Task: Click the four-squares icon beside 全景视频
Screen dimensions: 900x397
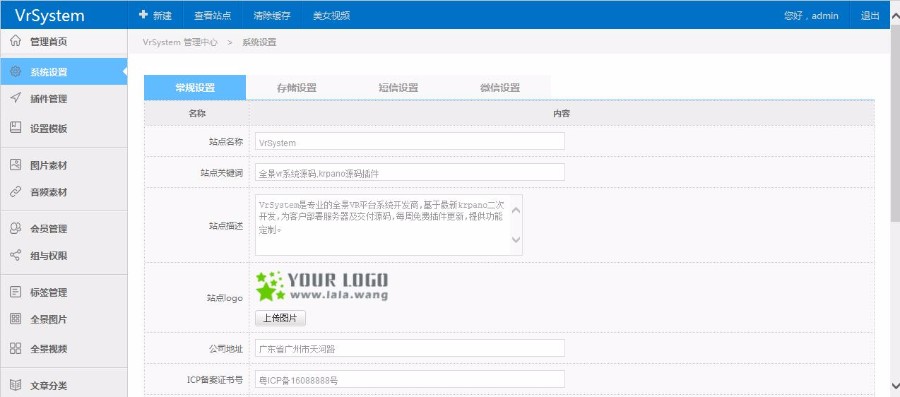Action: tap(15, 348)
